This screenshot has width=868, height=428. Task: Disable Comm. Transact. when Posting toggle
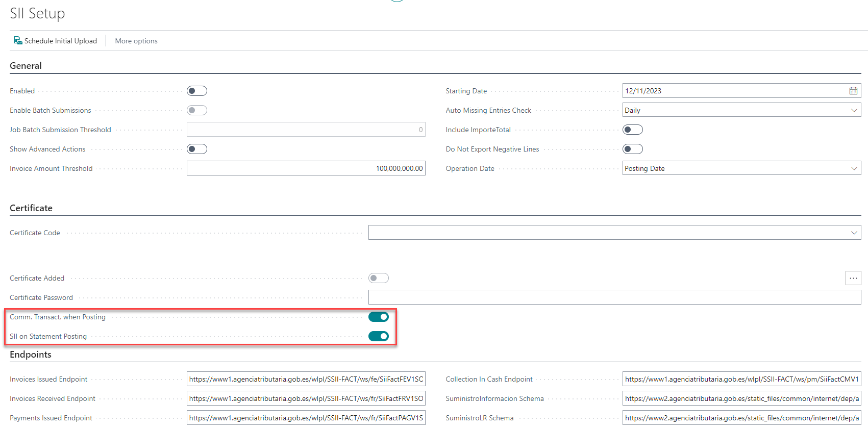(x=378, y=317)
